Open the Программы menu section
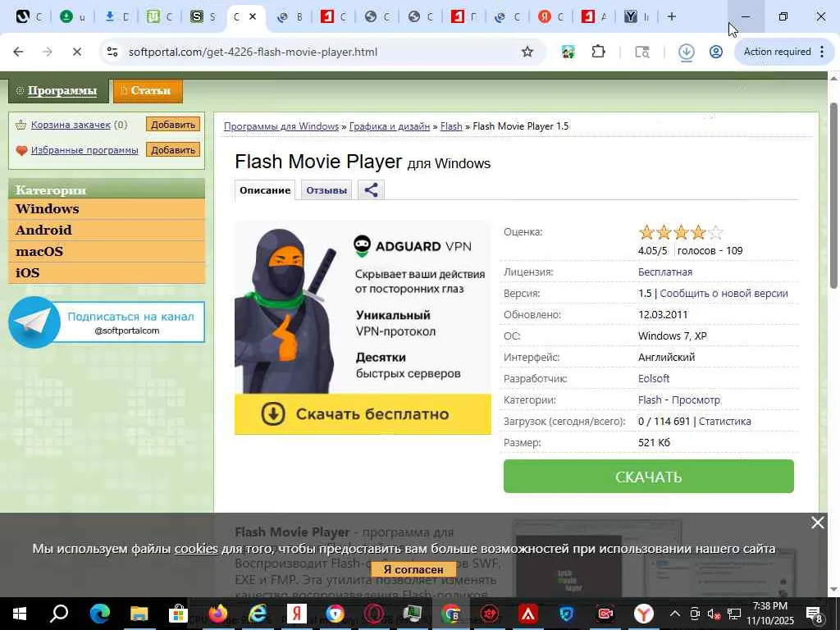Viewport: 840px width, 630px height. [58, 90]
